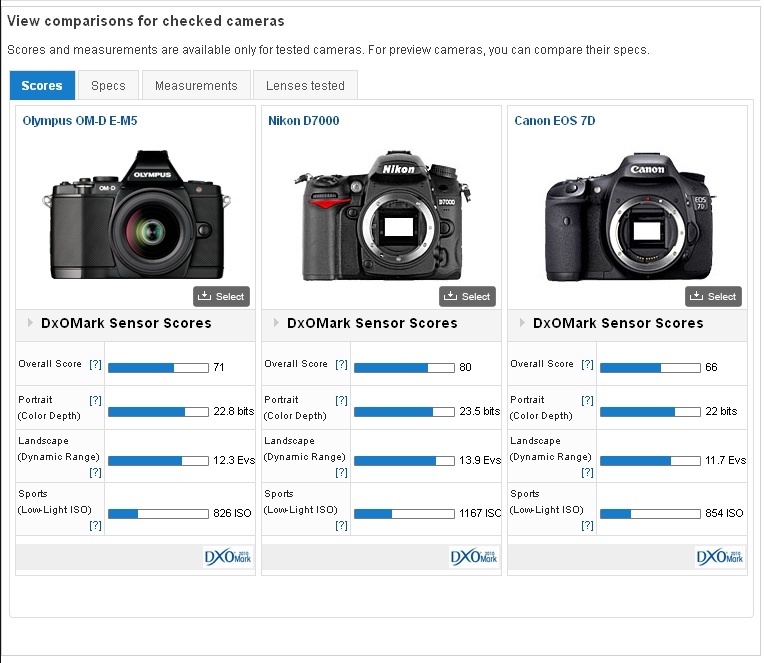Open Portrait help [?] for Canon 7D
The width and height of the screenshot is (764, 663).
[588, 400]
